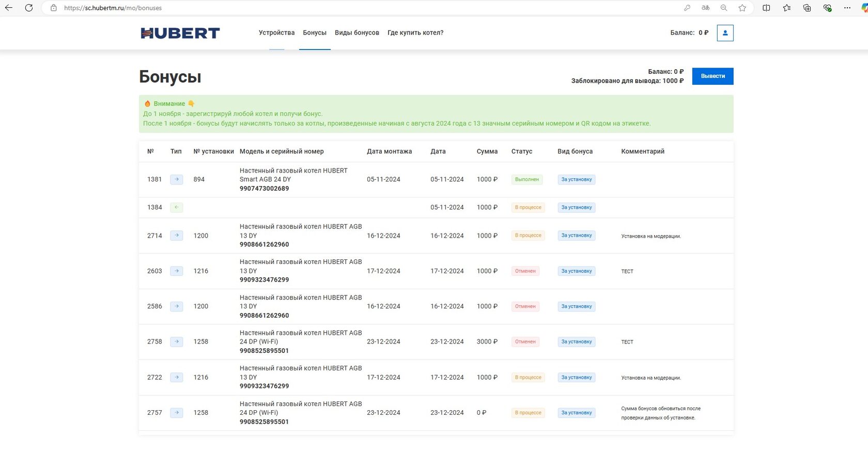This screenshot has width=868, height=451.
Task: Go back to the previous page
Action: click(x=9, y=8)
